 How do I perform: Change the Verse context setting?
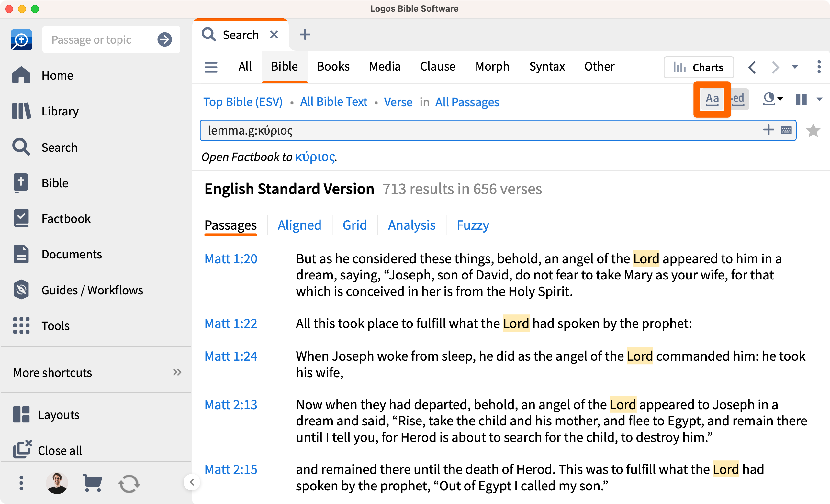pos(398,102)
